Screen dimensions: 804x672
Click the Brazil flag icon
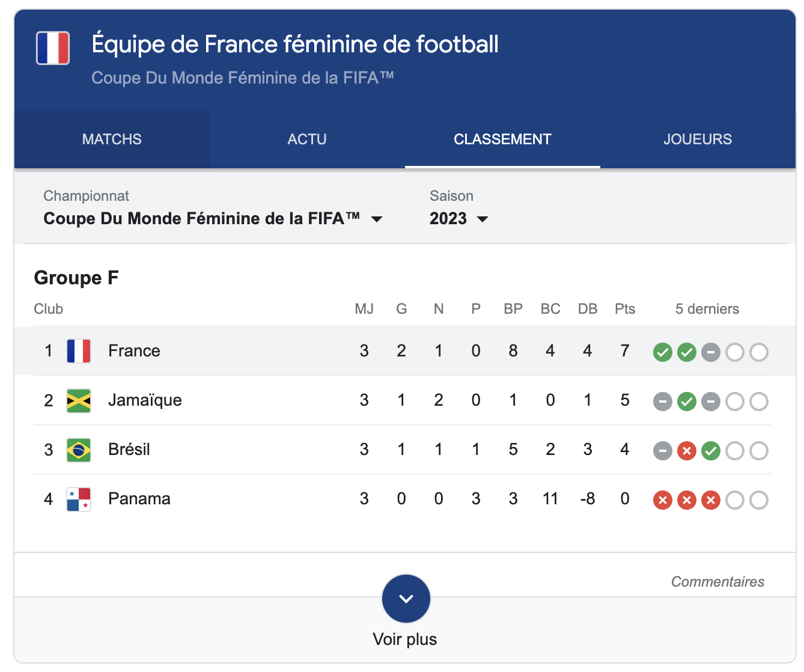(79, 450)
